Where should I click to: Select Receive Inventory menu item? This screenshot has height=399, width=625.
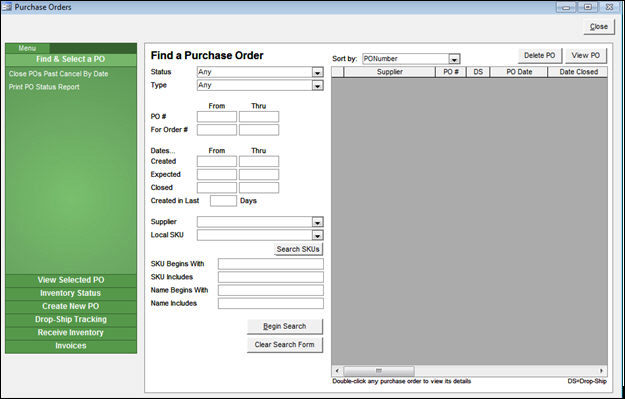pyautogui.click(x=71, y=332)
